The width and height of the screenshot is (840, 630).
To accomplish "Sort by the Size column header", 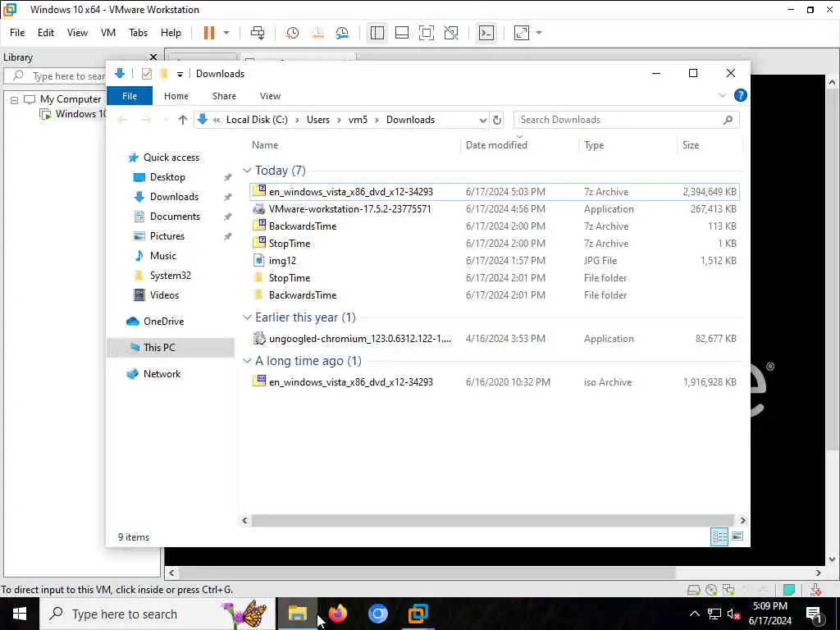I will click(x=691, y=144).
